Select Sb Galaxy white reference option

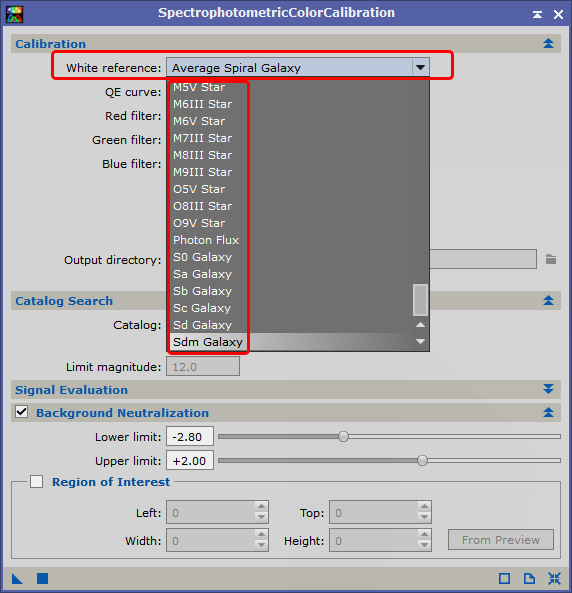(x=202, y=291)
